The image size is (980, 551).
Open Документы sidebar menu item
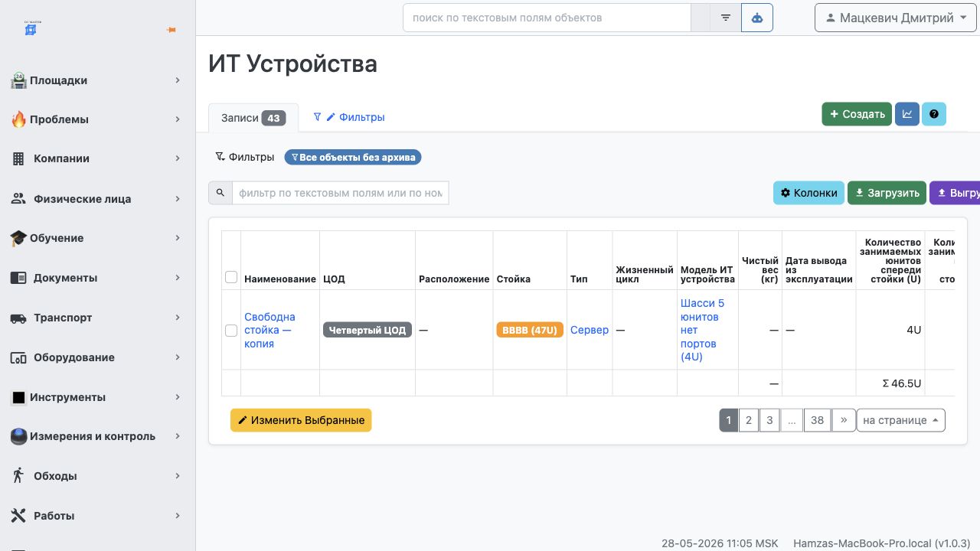click(x=96, y=278)
